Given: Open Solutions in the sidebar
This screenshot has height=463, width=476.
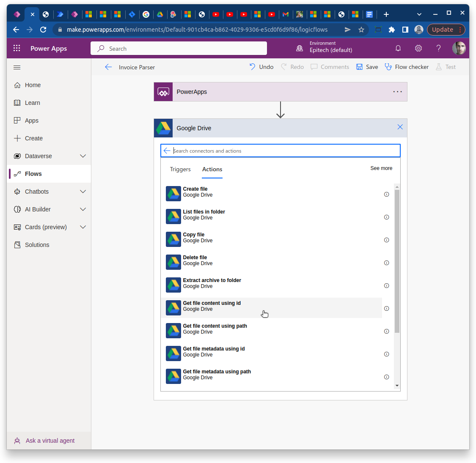Looking at the screenshot, I should coord(49,245).
